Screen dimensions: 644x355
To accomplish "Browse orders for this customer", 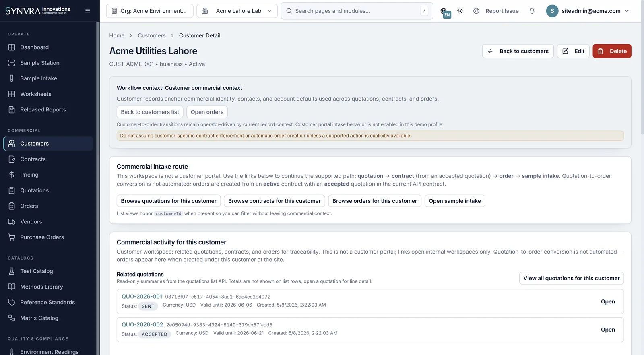I will point(375,201).
